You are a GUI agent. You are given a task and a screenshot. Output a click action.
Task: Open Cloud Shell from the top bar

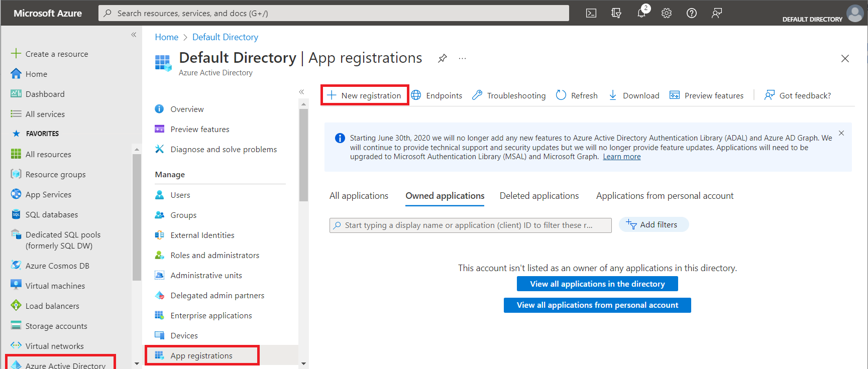(591, 13)
